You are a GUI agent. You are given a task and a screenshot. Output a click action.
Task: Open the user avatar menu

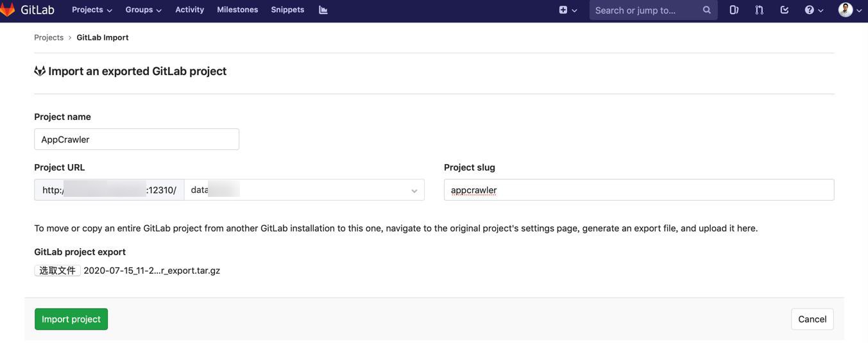(850, 10)
